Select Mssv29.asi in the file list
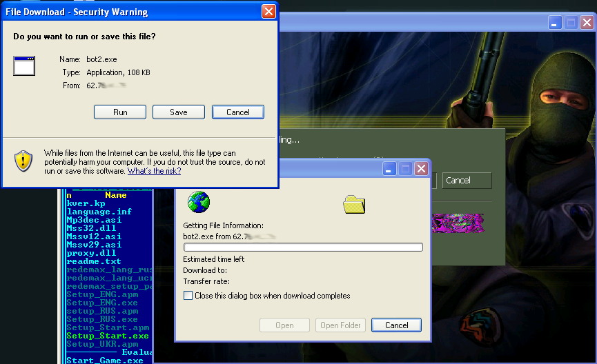The width and height of the screenshot is (597, 364). 94,245
